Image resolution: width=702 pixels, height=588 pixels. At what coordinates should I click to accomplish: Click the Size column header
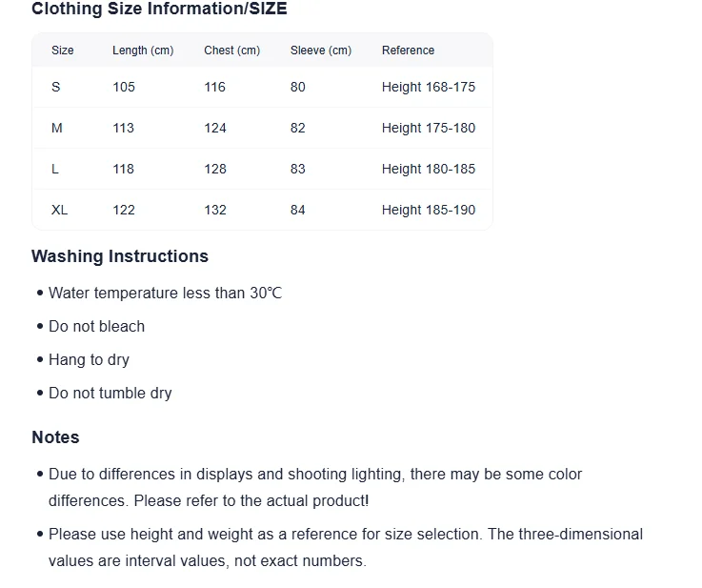63,51
